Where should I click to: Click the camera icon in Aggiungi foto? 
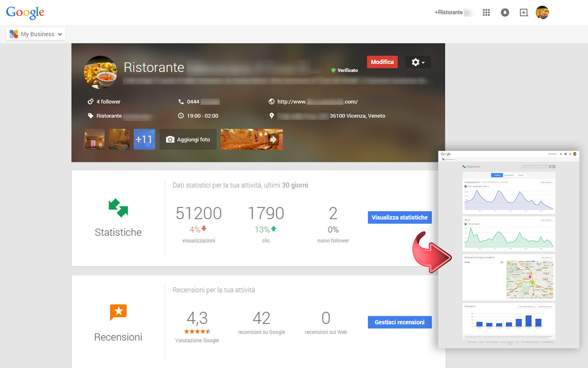tap(170, 139)
